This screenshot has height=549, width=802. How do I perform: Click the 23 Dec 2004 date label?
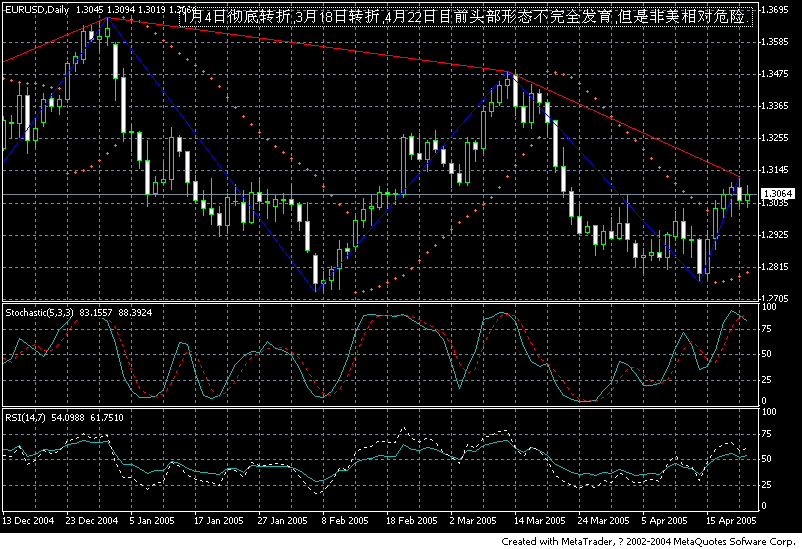[92, 520]
